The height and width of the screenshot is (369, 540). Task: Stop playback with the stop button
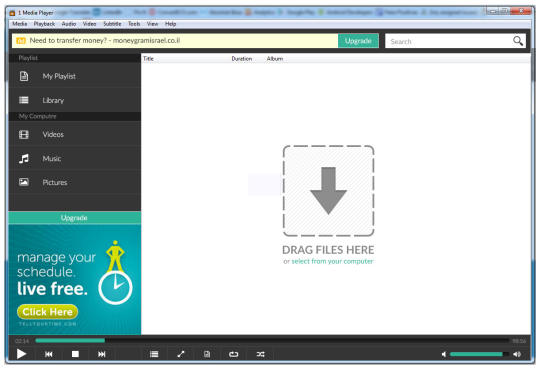75,354
